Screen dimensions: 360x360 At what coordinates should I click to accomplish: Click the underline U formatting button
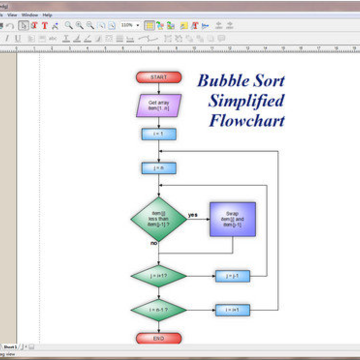point(18,39)
